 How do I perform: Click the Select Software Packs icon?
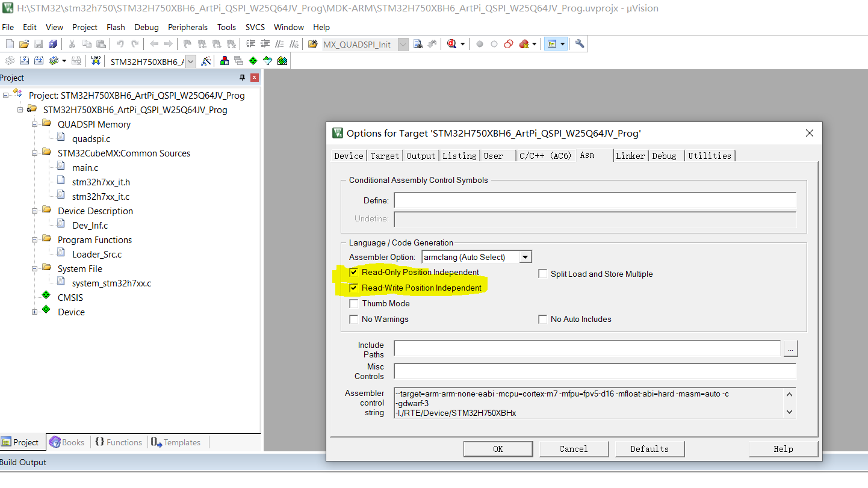click(267, 61)
